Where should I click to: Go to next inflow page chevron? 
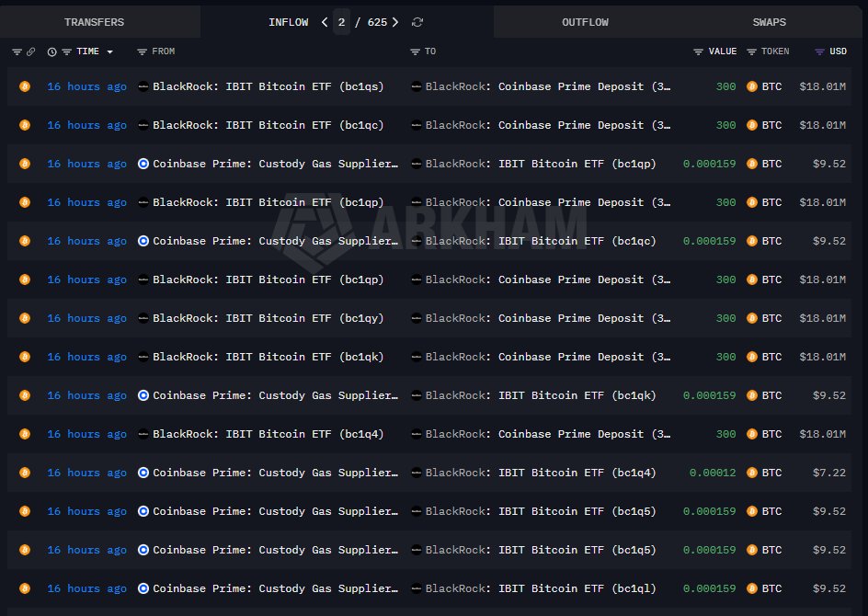(x=395, y=22)
